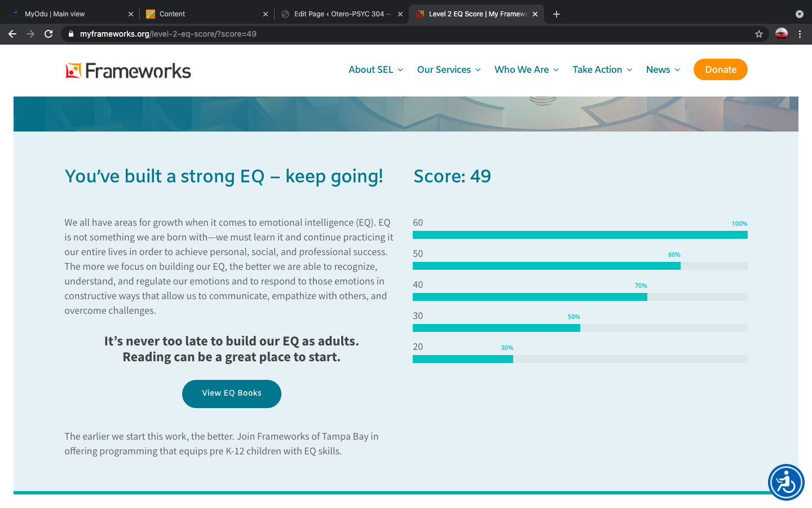Screen dimensions: 812x508
Task: Click the Frameworks logo
Action: point(129,71)
